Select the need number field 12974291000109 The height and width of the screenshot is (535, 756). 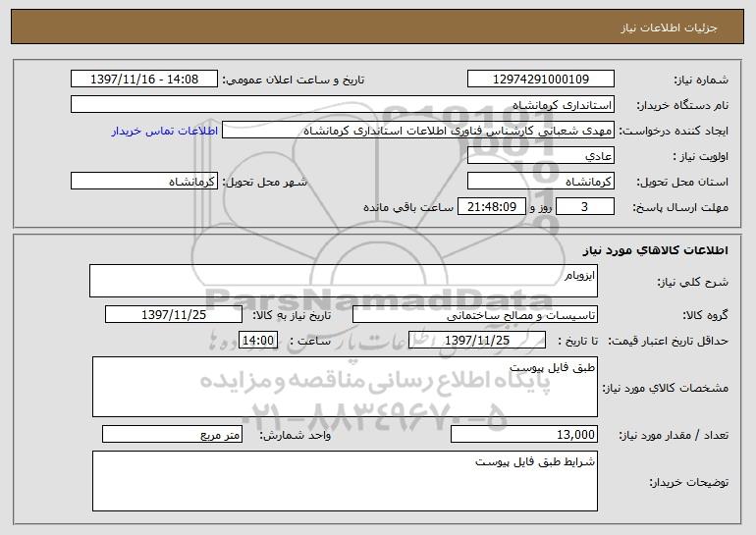point(540,80)
